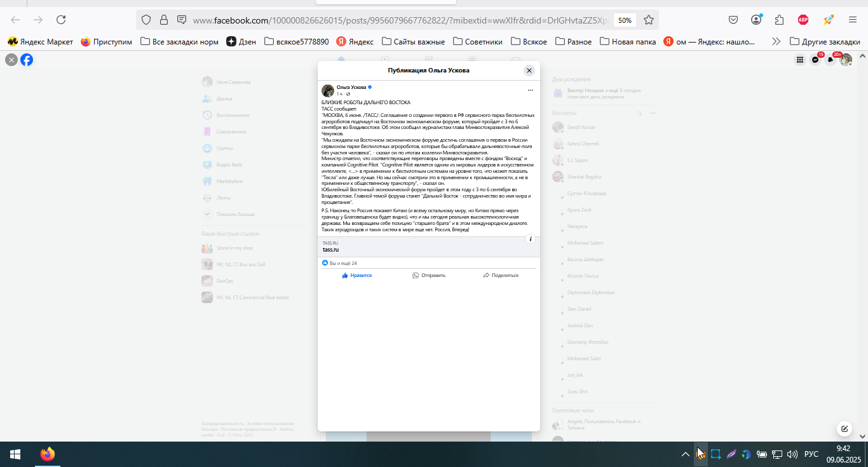Open account profile picture menu
Viewport: 868px width, 467px height.
pyautogui.click(x=846, y=60)
